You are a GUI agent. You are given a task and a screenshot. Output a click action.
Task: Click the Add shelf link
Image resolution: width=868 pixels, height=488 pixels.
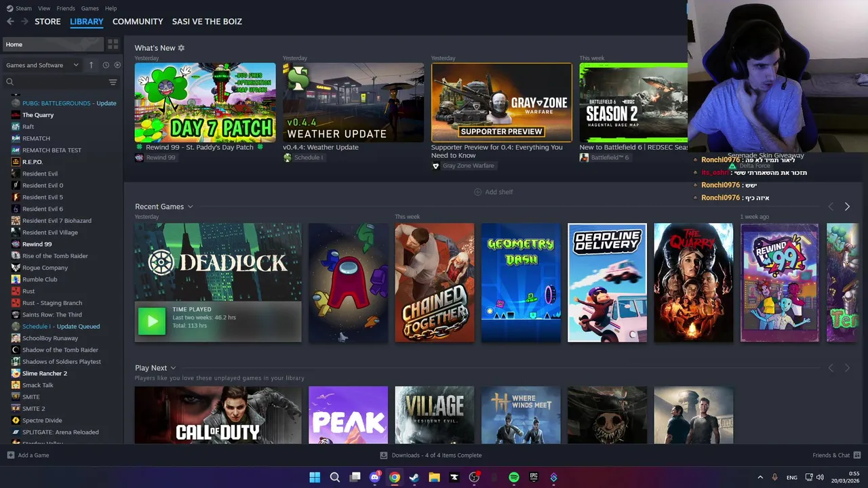click(499, 192)
